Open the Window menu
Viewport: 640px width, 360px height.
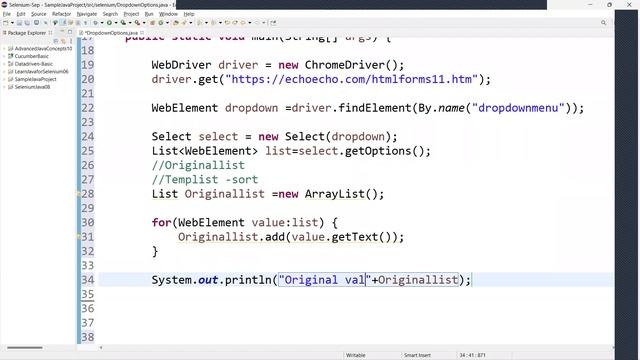168,14
